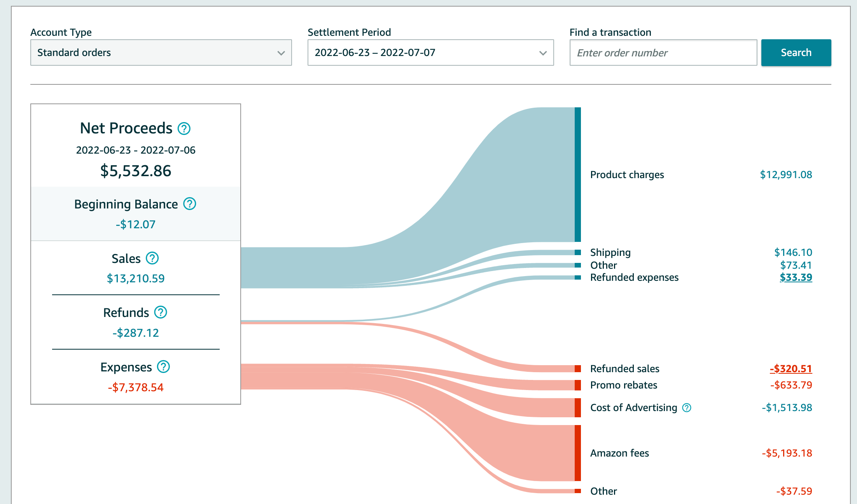Image resolution: width=857 pixels, height=504 pixels.
Task: Open the Settlement Period dropdown
Action: [430, 52]
